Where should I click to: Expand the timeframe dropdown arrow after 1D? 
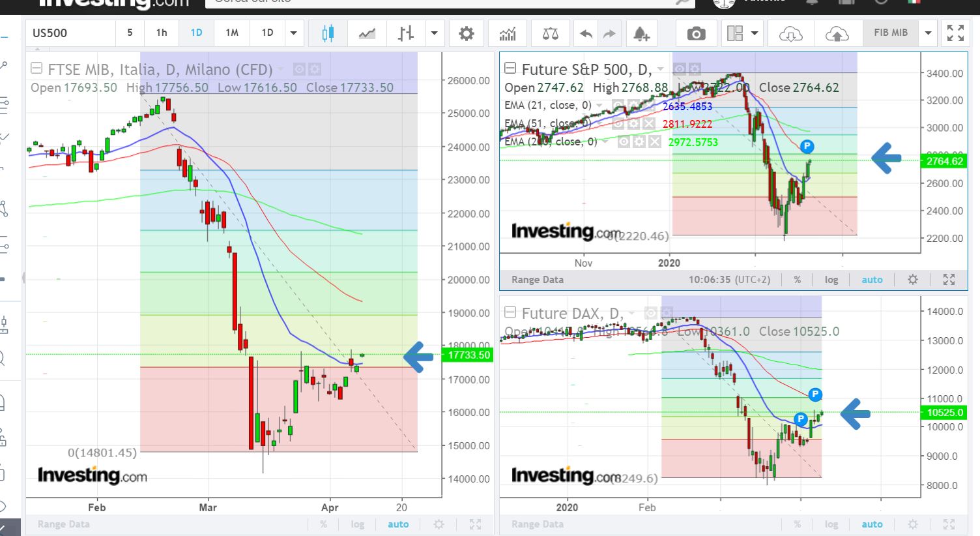pos(293,33)
